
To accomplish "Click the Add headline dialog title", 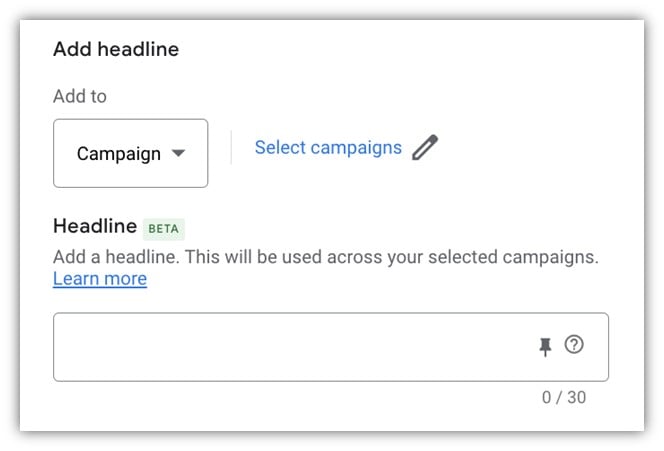I will point(116,49).
